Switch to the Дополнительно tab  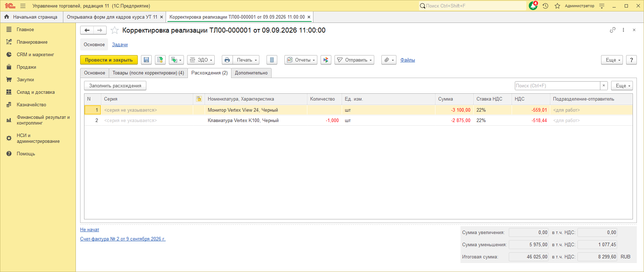(251, 73)
